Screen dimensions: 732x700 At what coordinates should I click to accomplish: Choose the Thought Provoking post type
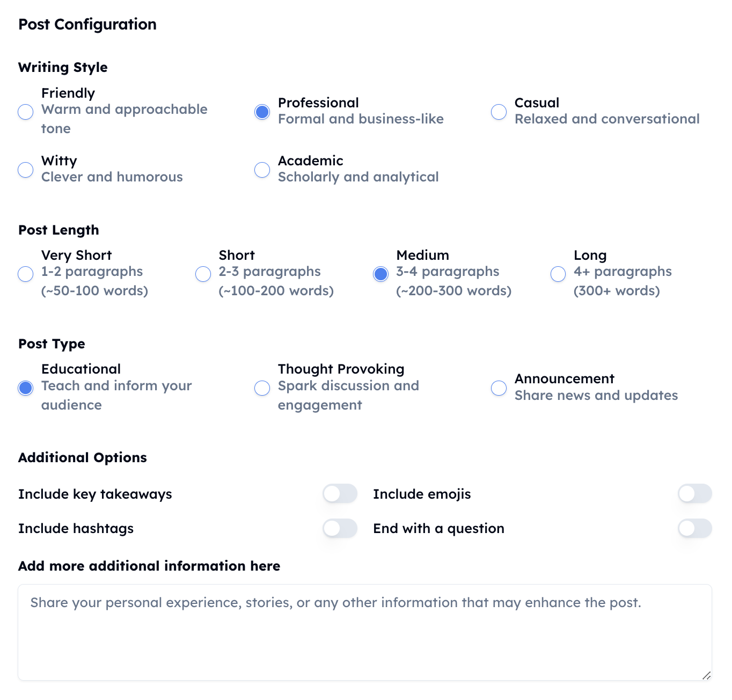[262, 388]
